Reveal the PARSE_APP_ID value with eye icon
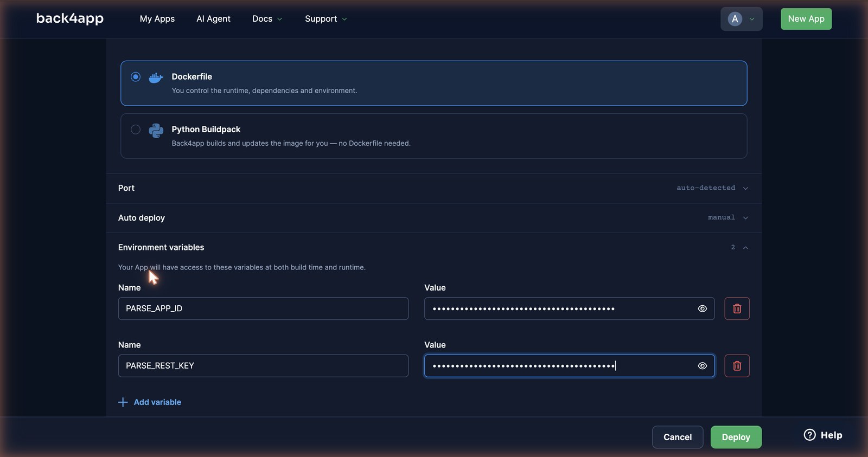The image size is (868, 457). click(702, 308)
